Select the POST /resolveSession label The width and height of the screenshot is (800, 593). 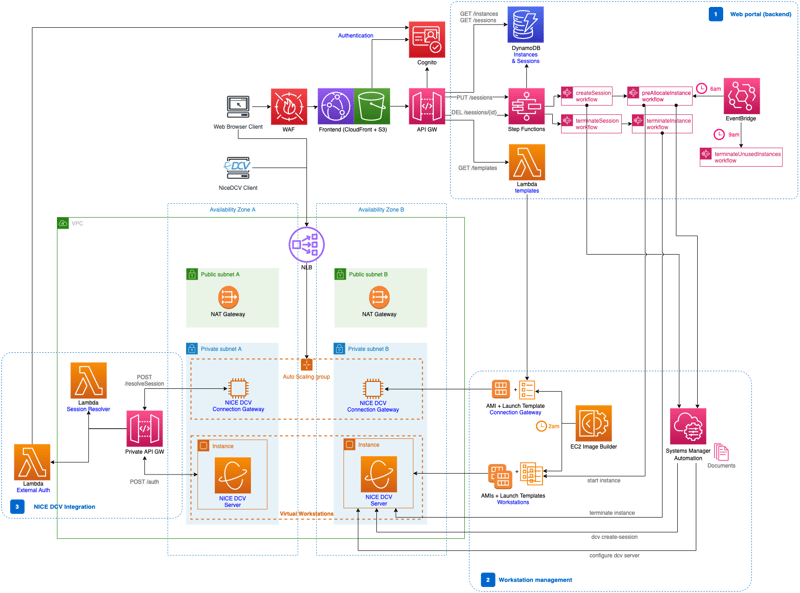[144, 380]
